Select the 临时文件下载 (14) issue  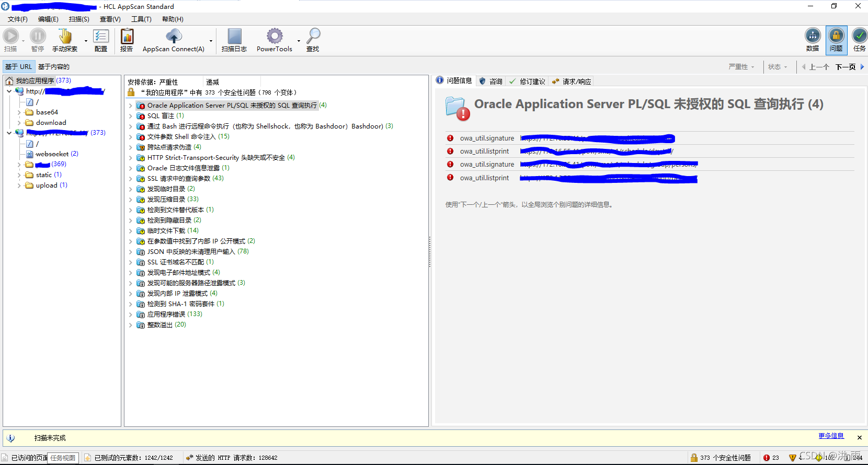(x=173, y=231)
